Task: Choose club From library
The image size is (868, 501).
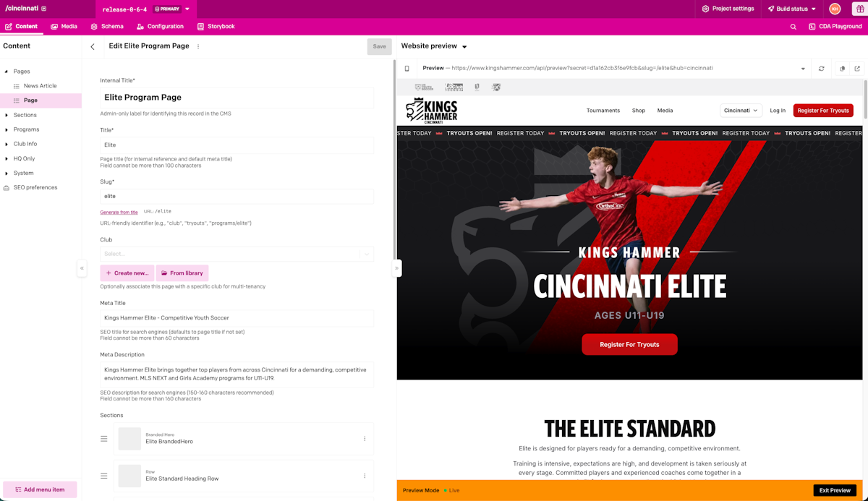Action: 182,273
